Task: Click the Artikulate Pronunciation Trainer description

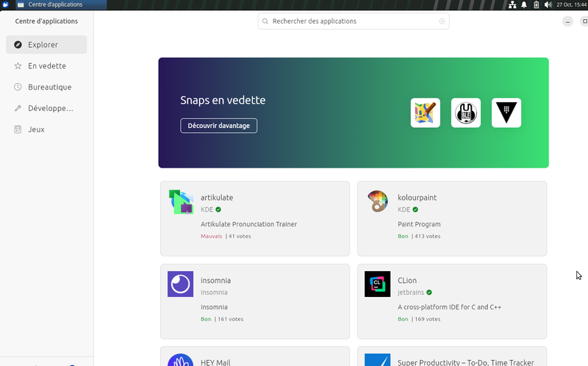Action: point(248,224)
